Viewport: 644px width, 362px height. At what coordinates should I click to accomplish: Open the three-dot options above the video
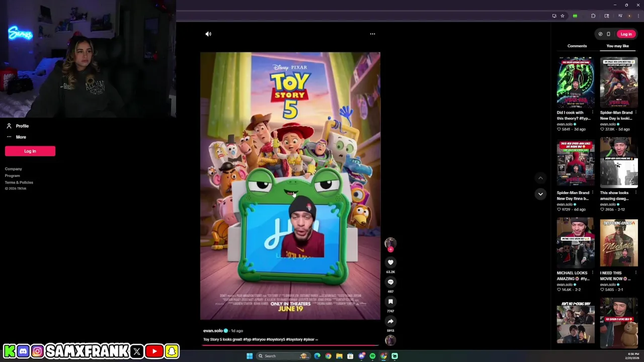click(x=372, y=34)
